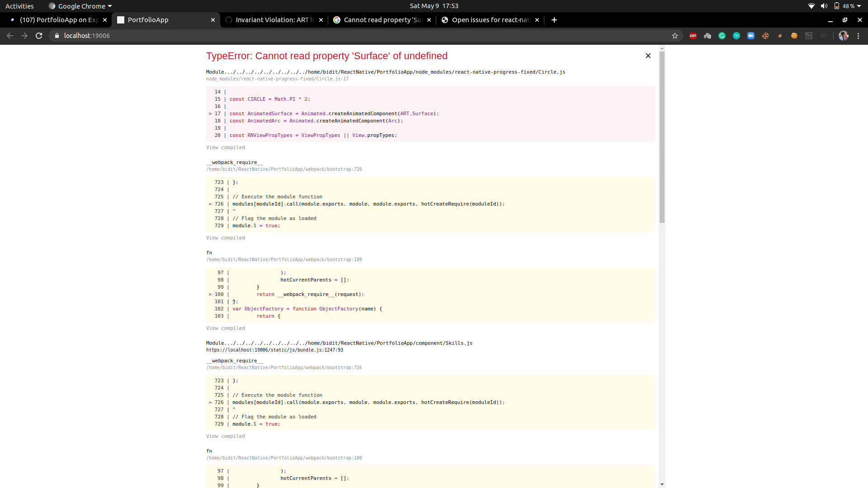Dismiss the TypeError overlay with the X
868x488 pixels.
pyautogui.click(x=648, y=56)
